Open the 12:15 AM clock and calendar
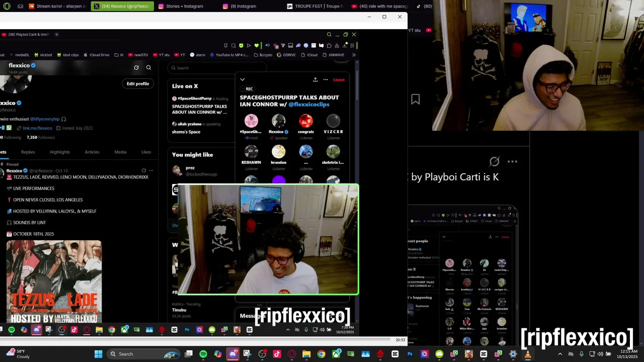This screenshot has height=362, width=644. 626,354
